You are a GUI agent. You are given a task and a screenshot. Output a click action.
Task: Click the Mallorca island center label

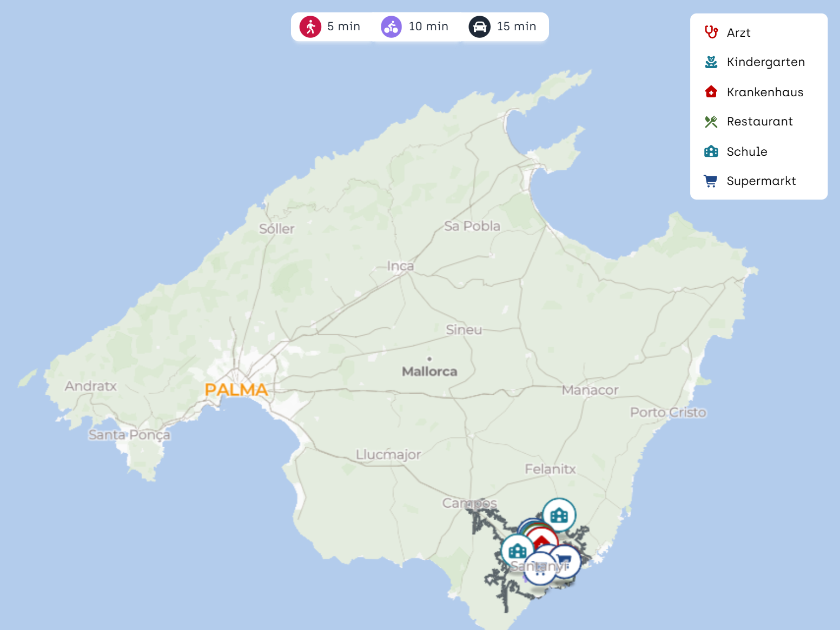coord(429,372)
